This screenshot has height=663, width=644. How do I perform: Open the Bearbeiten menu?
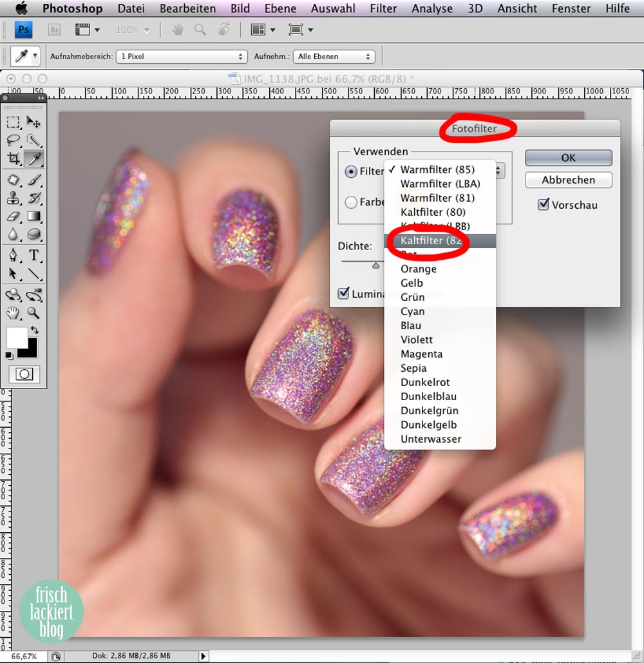pos(187,8)
